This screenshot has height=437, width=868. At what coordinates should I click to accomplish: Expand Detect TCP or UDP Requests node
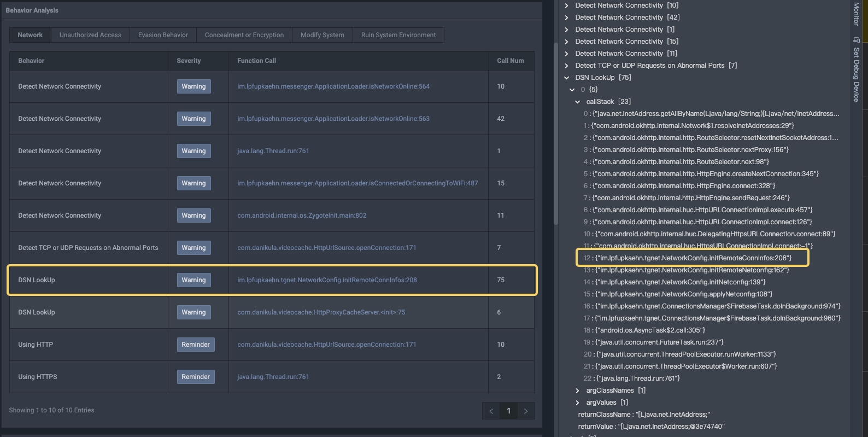[566, 66]
